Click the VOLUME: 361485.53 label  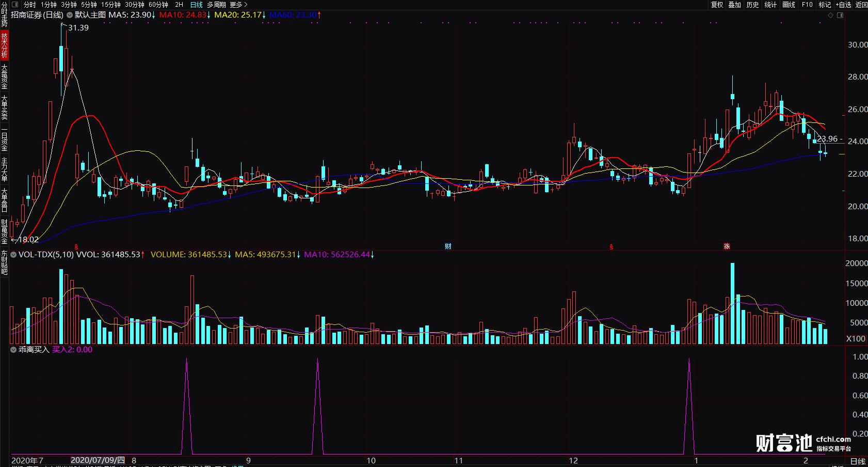click(191, 255)
